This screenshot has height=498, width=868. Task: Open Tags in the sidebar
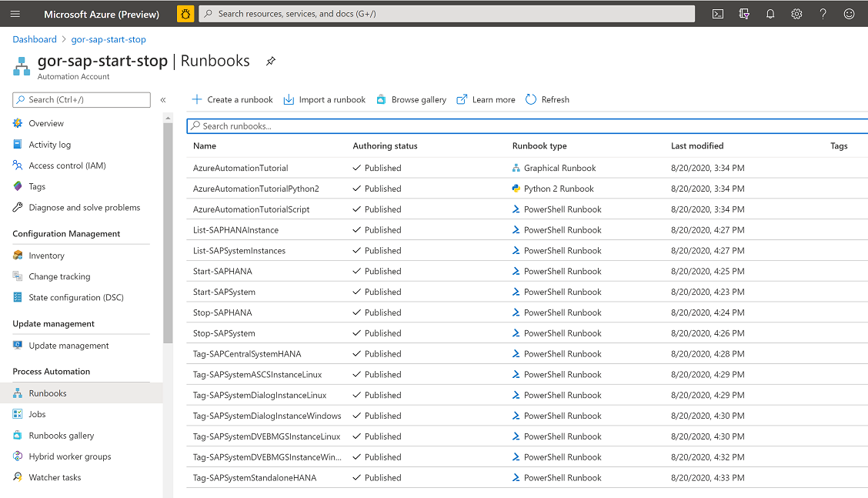[37, 187]
